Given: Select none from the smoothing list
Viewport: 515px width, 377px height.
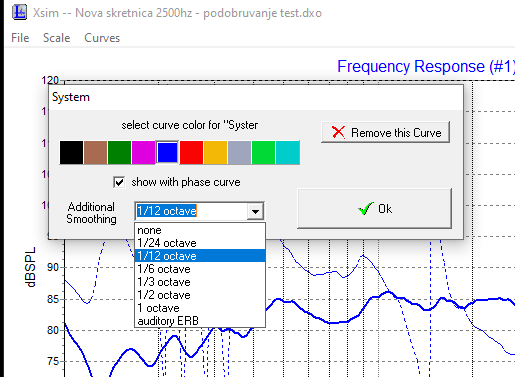Looking at the screenshot, I should pyautogui.click(x=200, y=230).
